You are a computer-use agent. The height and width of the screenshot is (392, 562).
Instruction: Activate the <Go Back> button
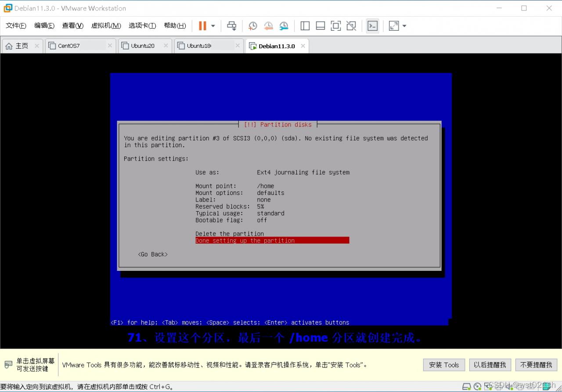coord(153,254)
